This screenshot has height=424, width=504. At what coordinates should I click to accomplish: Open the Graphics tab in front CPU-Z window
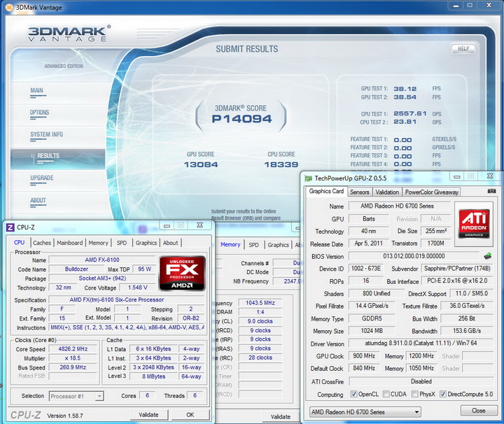(146, 243)
